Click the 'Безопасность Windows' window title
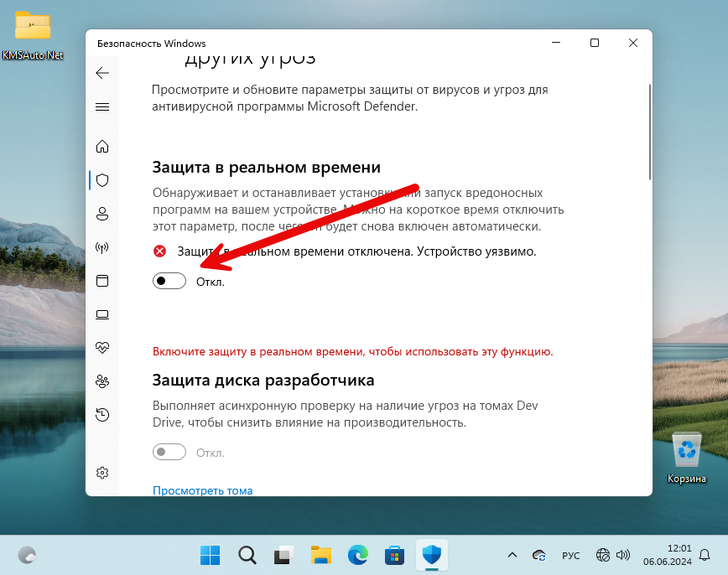Image resolution: width=728 pixels, height=575 pixels. coord(151,44)
